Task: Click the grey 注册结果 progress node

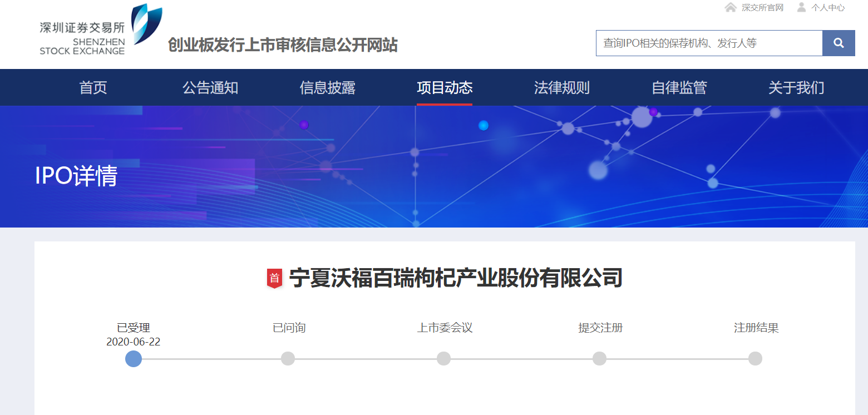Action: coord(755,359)
